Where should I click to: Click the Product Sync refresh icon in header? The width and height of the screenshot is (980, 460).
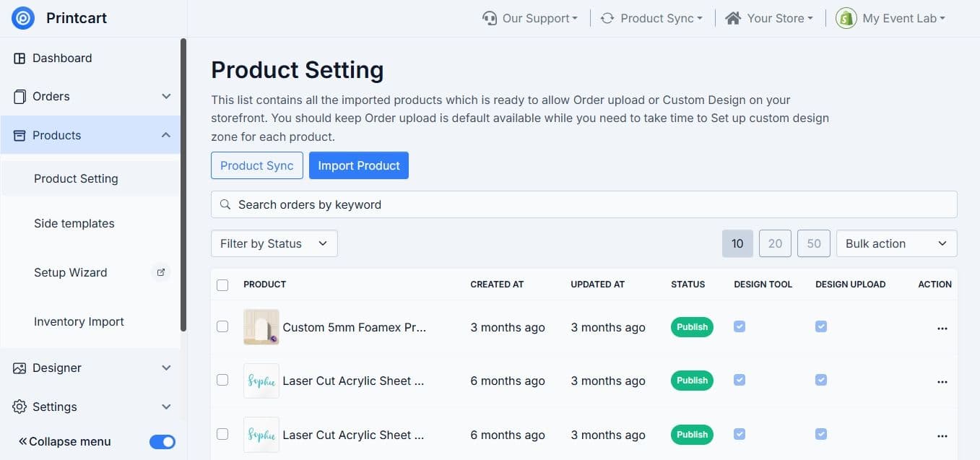(x=607, y=18)
